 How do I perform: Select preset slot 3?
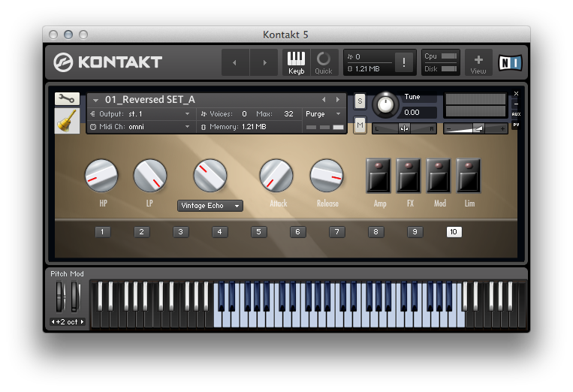[180, 232]
